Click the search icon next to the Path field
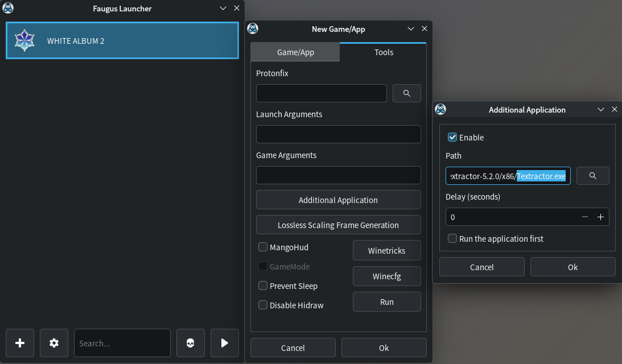 (x=592, y=175)
